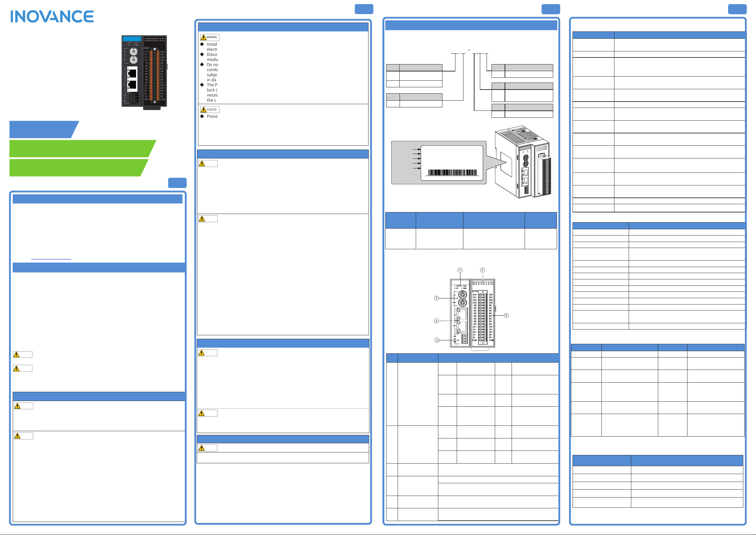Click callout number 5 in diagram
Viewport: 756px width, 535px height.
(x=437, y=340)
